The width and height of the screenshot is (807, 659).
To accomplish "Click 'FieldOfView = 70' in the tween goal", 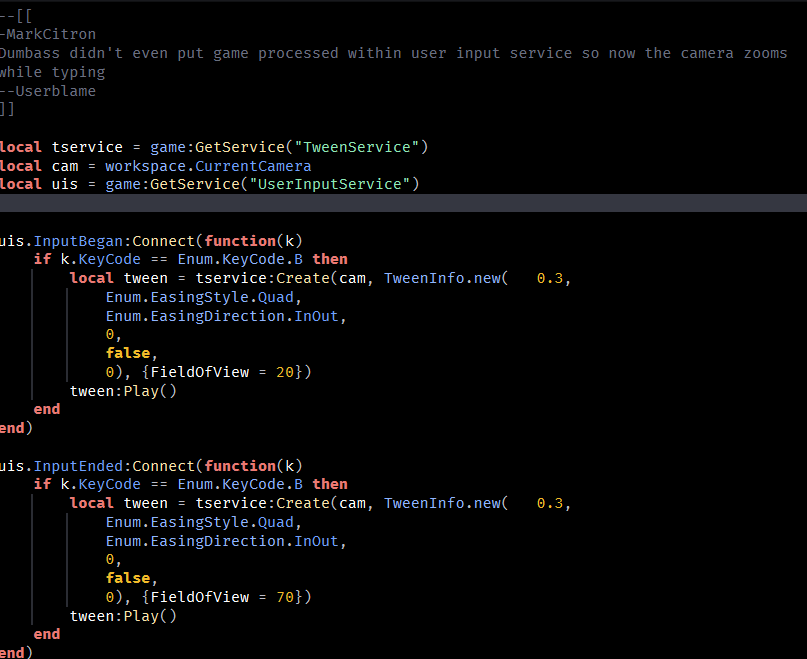I will coord(222,597).
